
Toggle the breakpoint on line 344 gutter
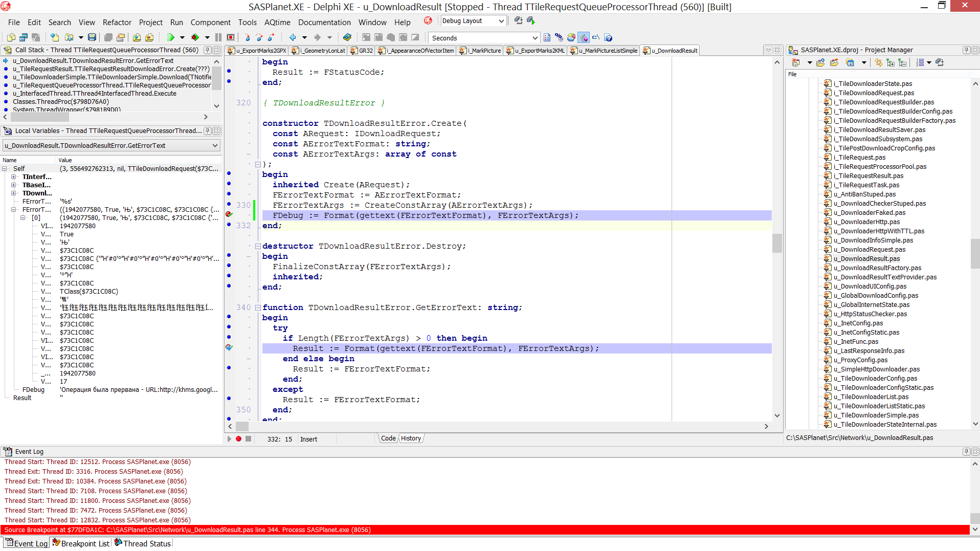point(229,348)
